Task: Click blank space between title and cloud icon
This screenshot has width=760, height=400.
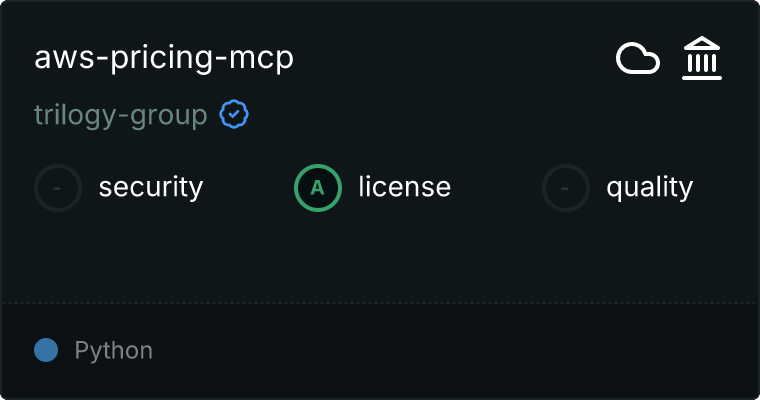Action: click(x=453, y=58)
